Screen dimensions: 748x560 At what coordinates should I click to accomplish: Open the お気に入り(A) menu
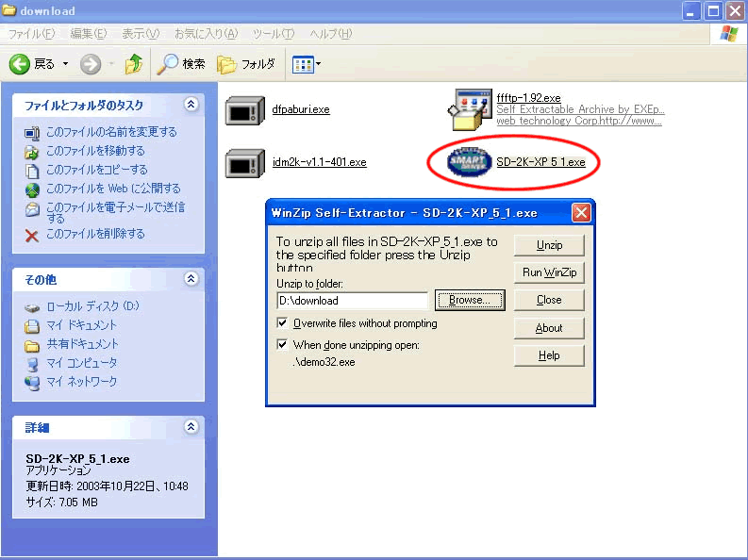pyautogui.click(x=206, y=34)
